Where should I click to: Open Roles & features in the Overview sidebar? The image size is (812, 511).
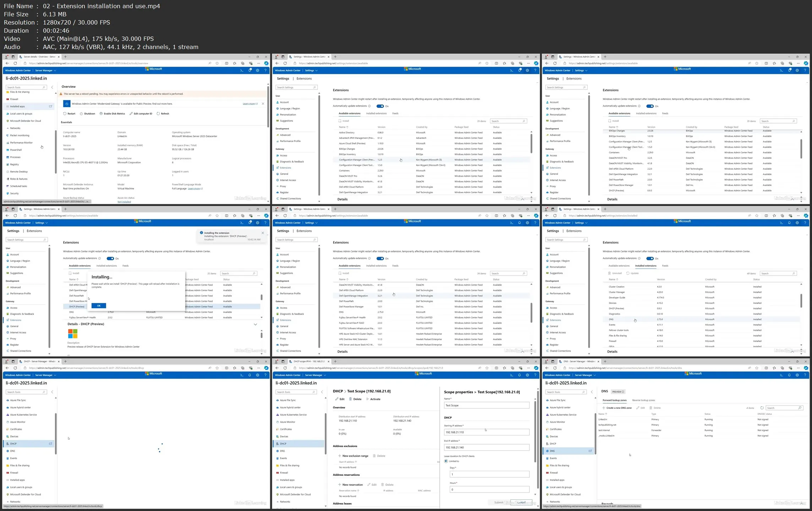(19, 179)
